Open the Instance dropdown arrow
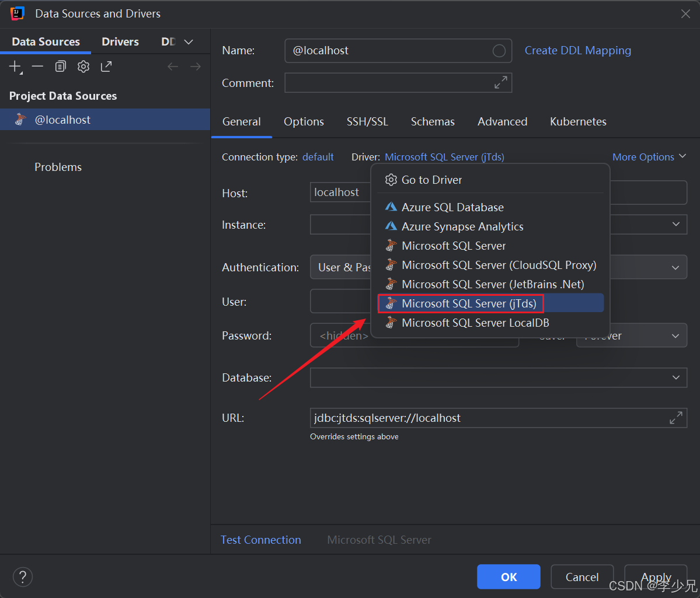 coord(676,224)
